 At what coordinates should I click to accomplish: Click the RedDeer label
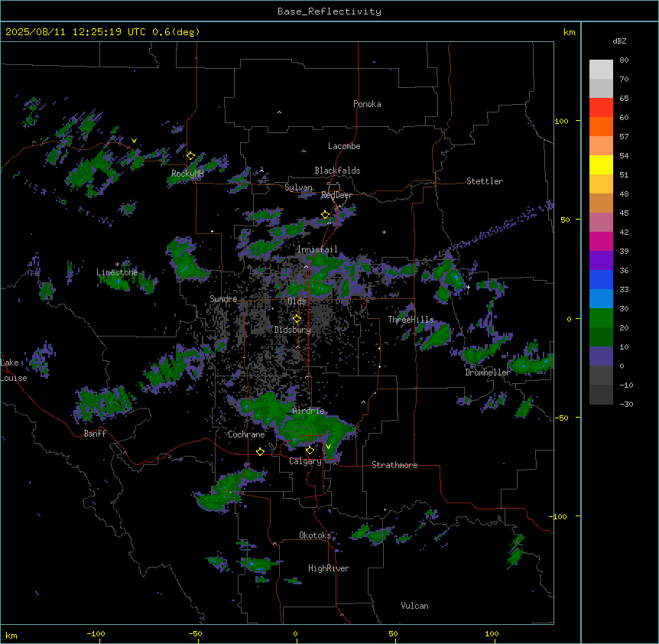[x=336, y=195]
